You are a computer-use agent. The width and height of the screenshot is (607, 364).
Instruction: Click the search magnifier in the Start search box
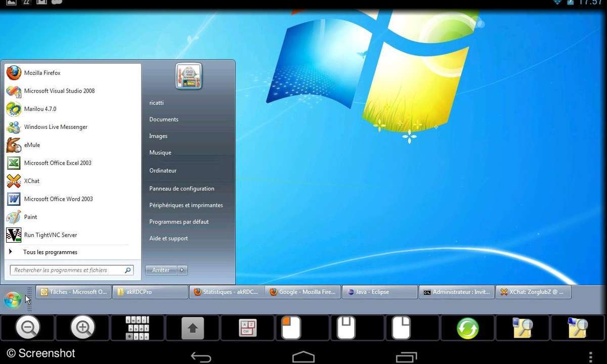128,270
